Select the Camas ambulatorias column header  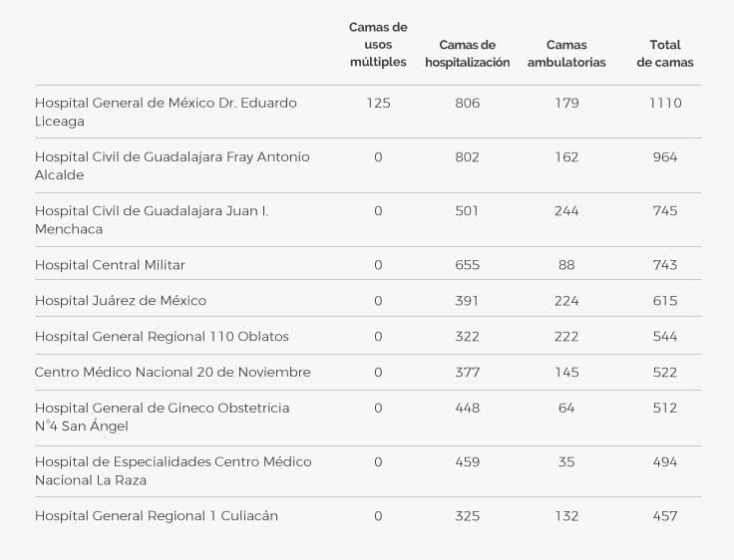pos(566,54)
